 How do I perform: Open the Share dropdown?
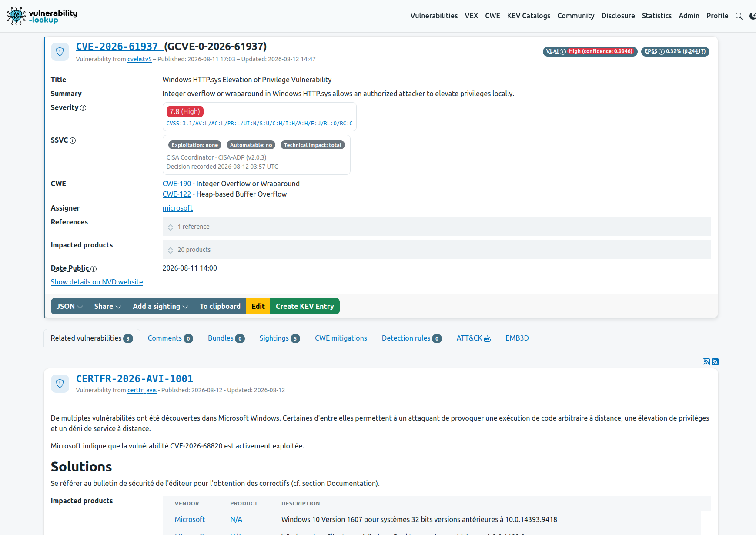(107, 306)
